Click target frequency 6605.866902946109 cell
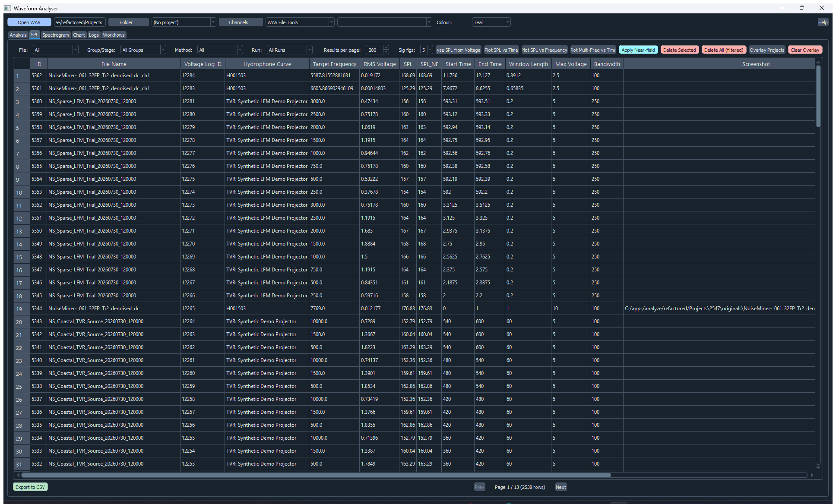 point(334,88)
